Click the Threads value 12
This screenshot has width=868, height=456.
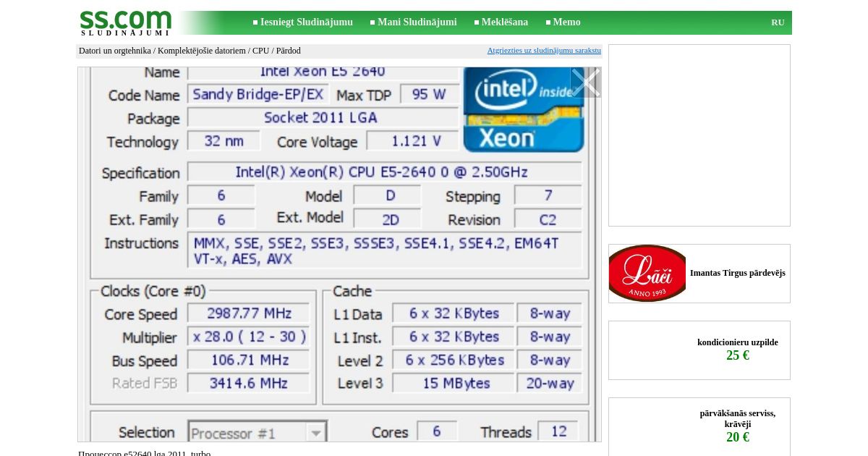[x=558, y=431]
